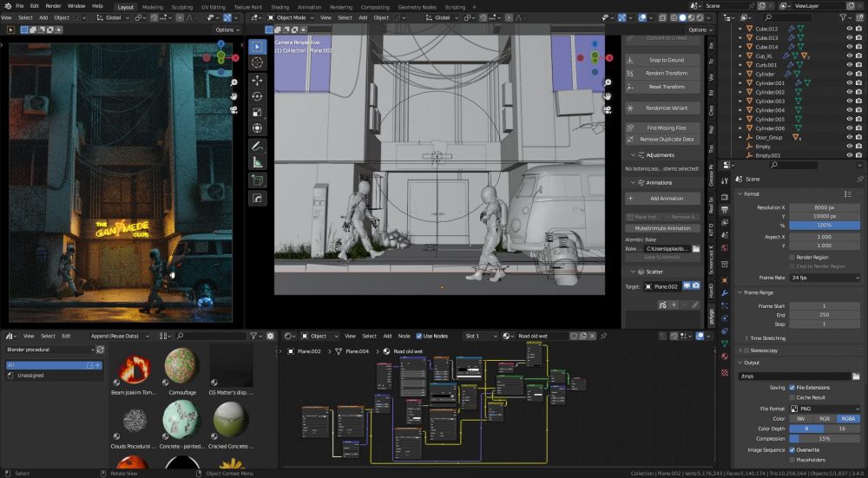Viewport: 868px width, 478px height.
Task: Open Render menu in top bar
Action: point(53,6)
